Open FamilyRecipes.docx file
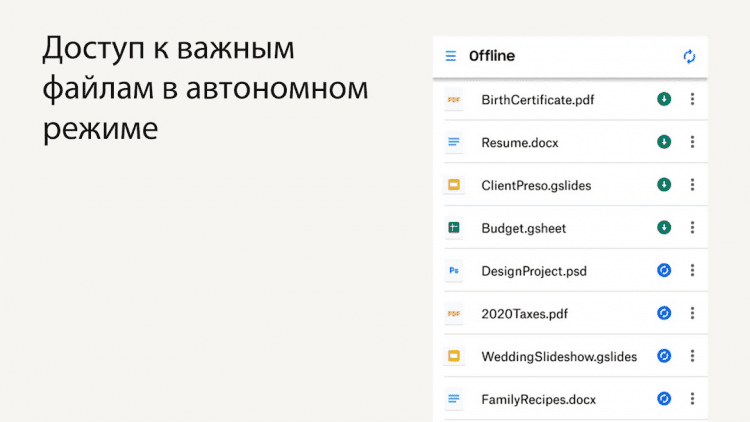 pos(538,399)
